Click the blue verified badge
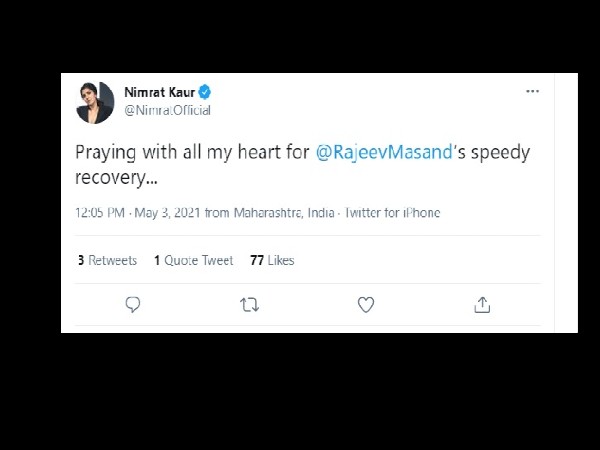 click(x=204, y=93)
